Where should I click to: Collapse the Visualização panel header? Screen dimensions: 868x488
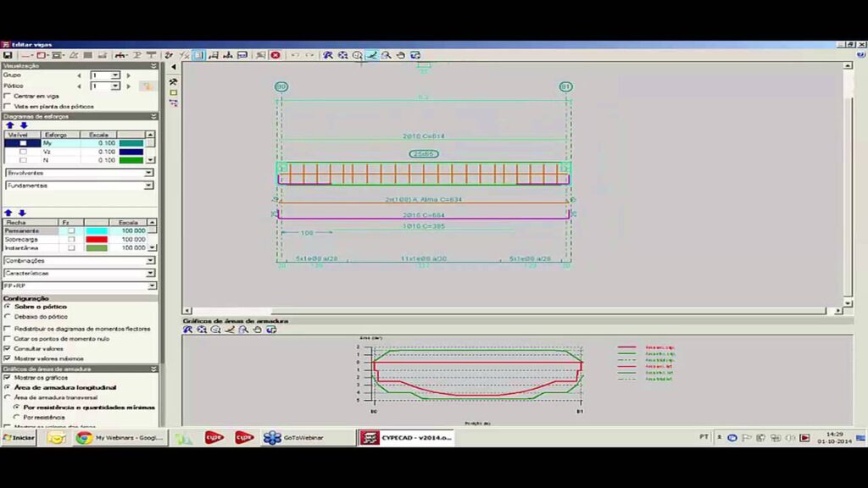pyautogui.click(x=153, y=65)
